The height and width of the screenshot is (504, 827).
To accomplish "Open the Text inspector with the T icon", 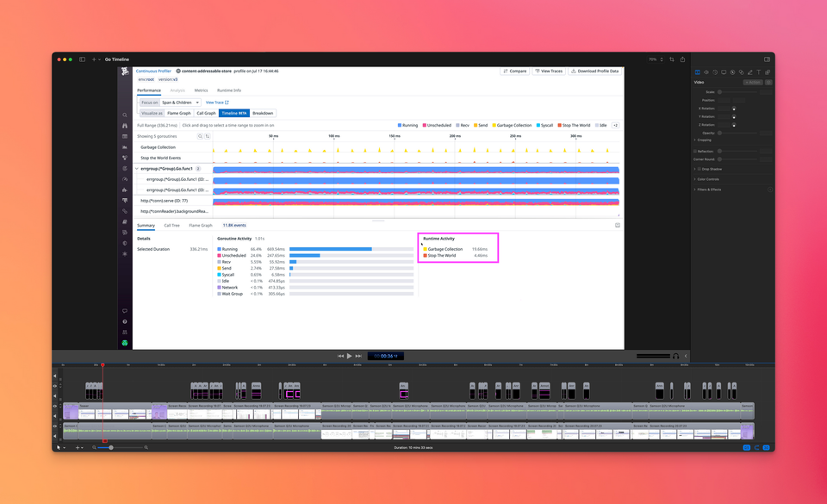I will pyautogui.click(x=759, y=72).
